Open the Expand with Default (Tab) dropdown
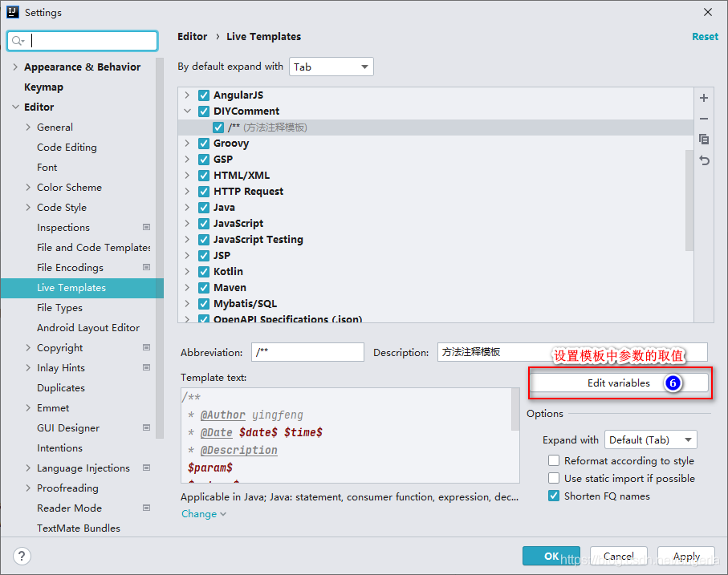This screenshot has height=575, width=728. (650, 439)
